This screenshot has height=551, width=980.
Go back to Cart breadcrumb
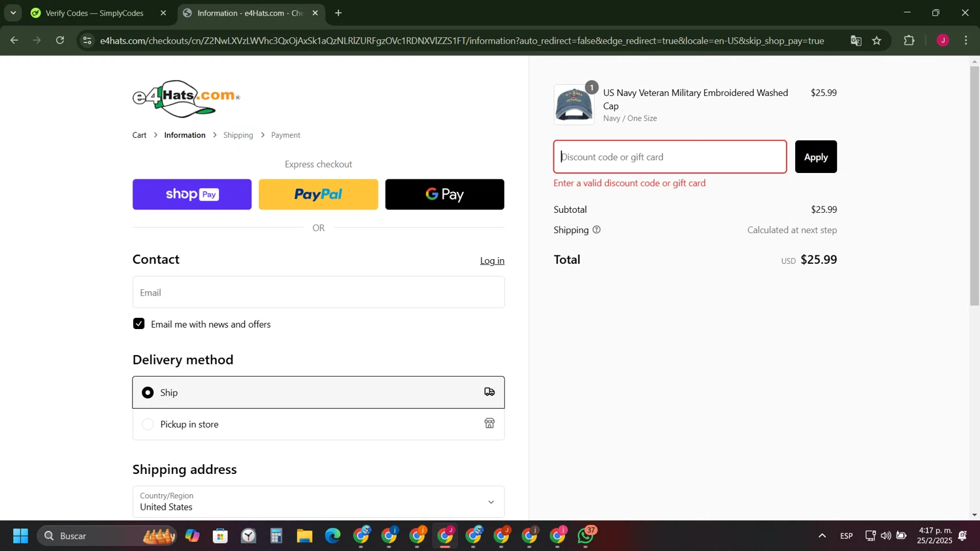click(x=139, y=135)
